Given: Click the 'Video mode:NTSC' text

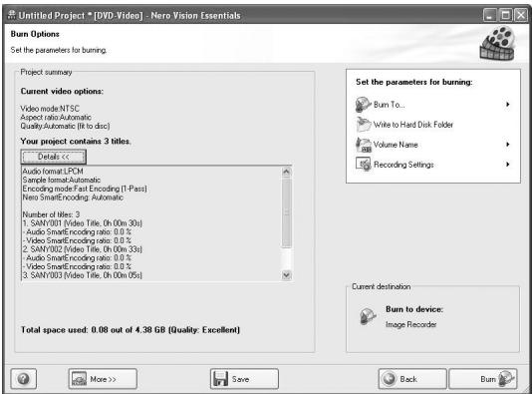Looking at the screenshot, I should (50, 109).
